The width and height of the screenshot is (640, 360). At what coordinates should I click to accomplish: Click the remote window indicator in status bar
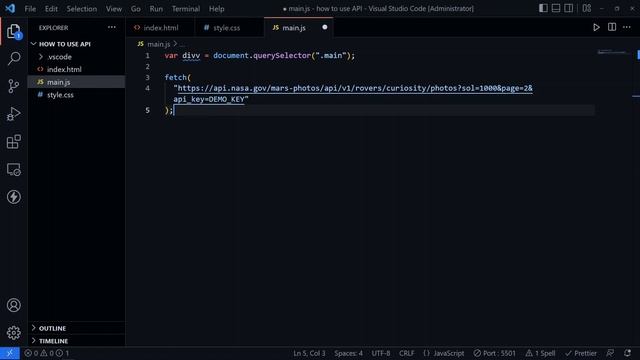[x=10, y=353]
